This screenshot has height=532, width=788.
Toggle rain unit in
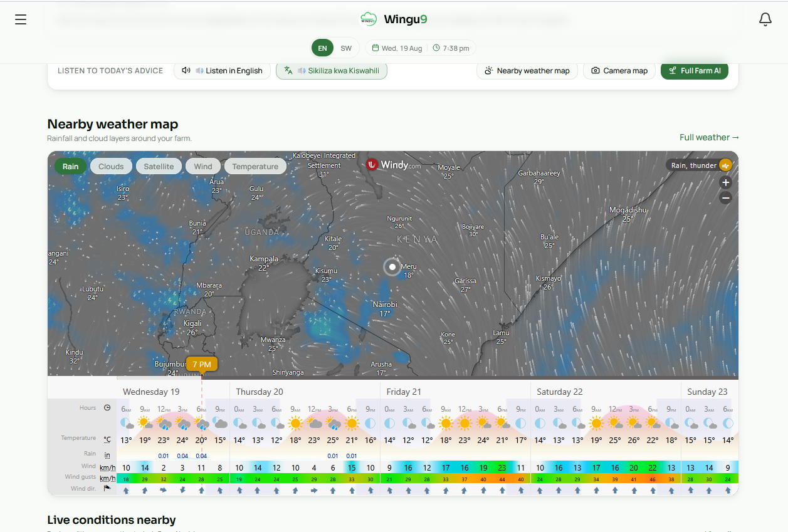(107, 455)
